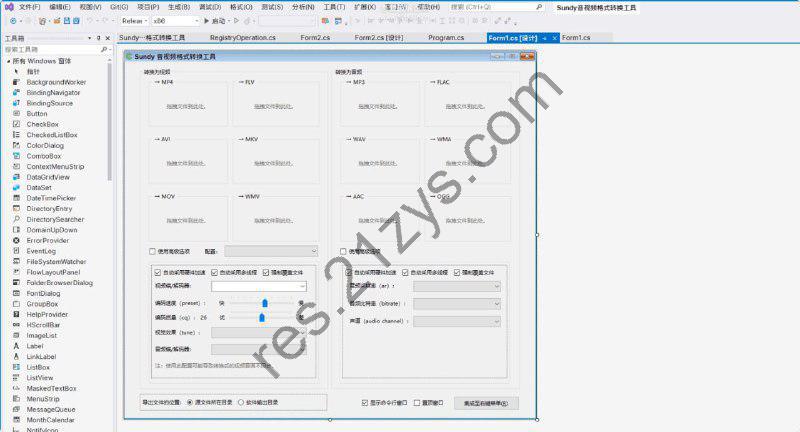The image size is (800, 432).
Task: Open the video codec combo box
Action: coord(259,286)
